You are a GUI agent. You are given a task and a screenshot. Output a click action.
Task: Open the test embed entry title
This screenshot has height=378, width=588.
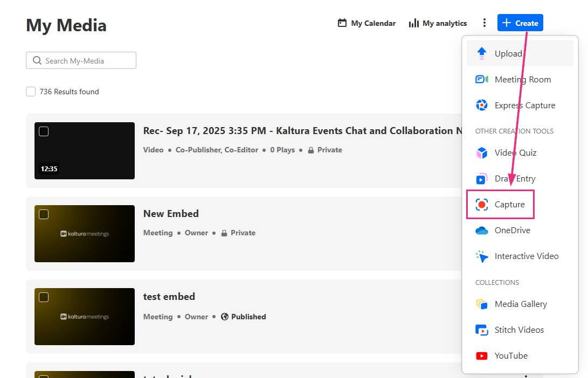click(x=169, y=297)
